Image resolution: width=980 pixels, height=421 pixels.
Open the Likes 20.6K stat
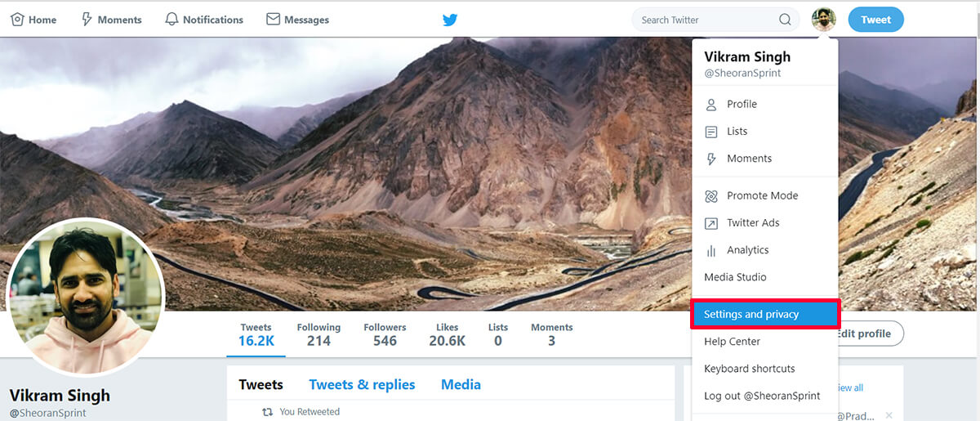tap(448, 334)
